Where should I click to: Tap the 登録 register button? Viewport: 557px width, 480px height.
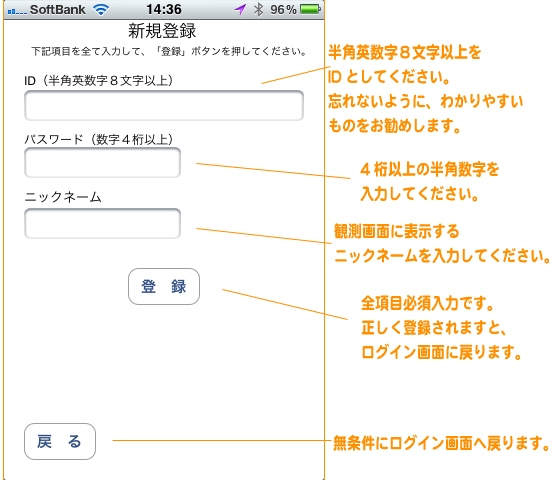tap(164, 286)
